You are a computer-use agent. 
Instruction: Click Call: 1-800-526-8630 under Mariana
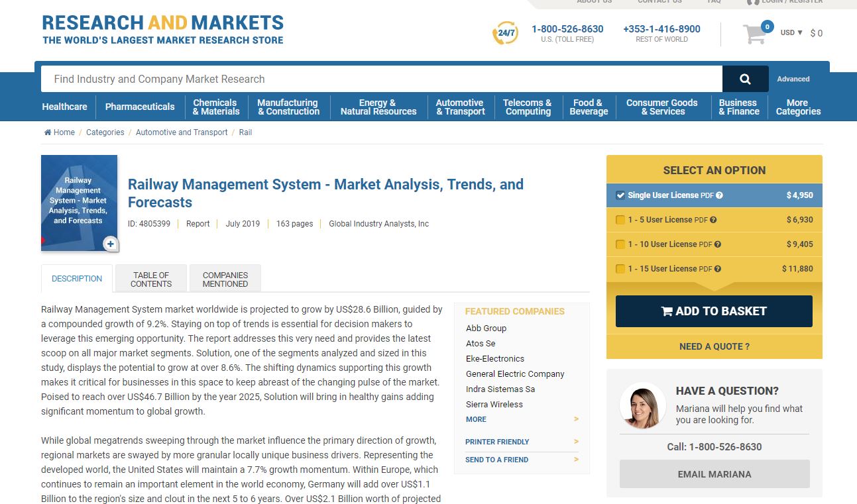(714, 447)
